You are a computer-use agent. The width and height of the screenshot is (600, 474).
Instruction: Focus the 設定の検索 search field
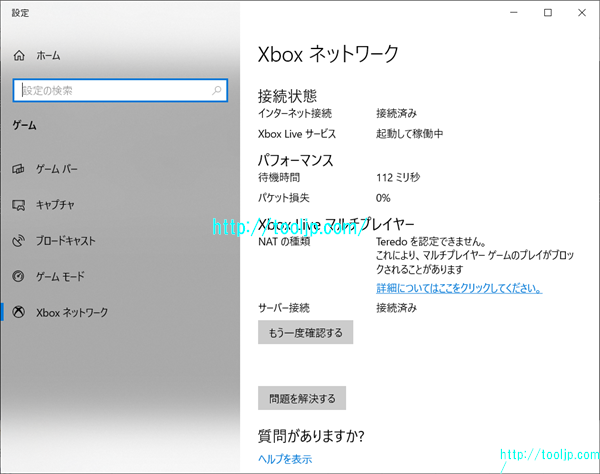click(120, 90)
